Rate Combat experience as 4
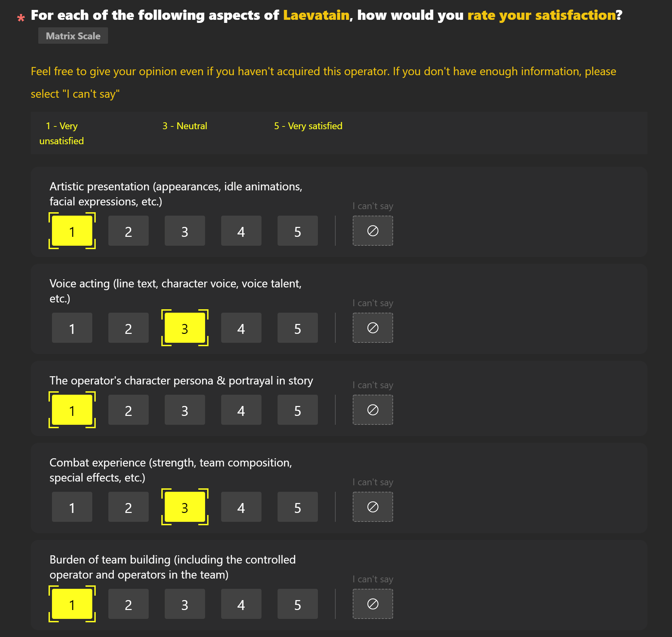The height and width of the screenshot is (637, 672). tap(241, 507)
